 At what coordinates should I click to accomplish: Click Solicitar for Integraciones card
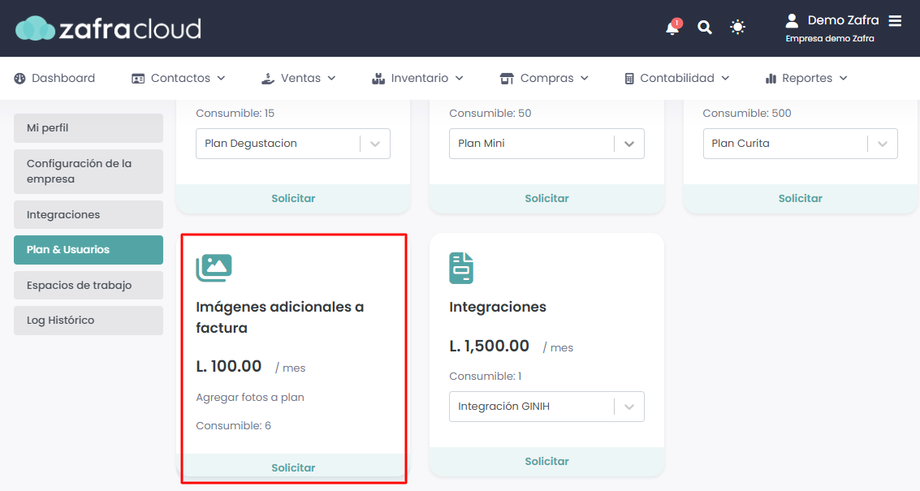[546, 461]
